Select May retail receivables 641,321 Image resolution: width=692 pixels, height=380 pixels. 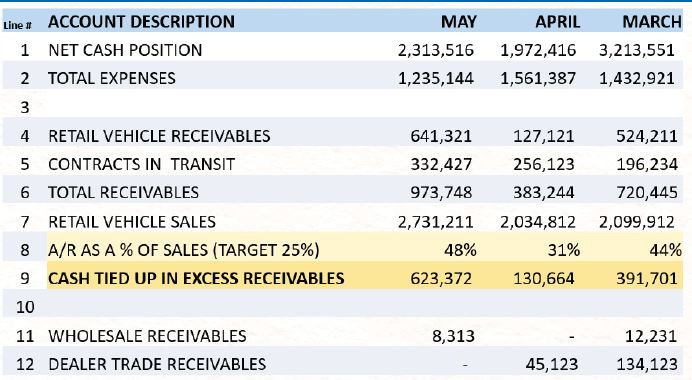pyautogui.click(x=441, y=136)
